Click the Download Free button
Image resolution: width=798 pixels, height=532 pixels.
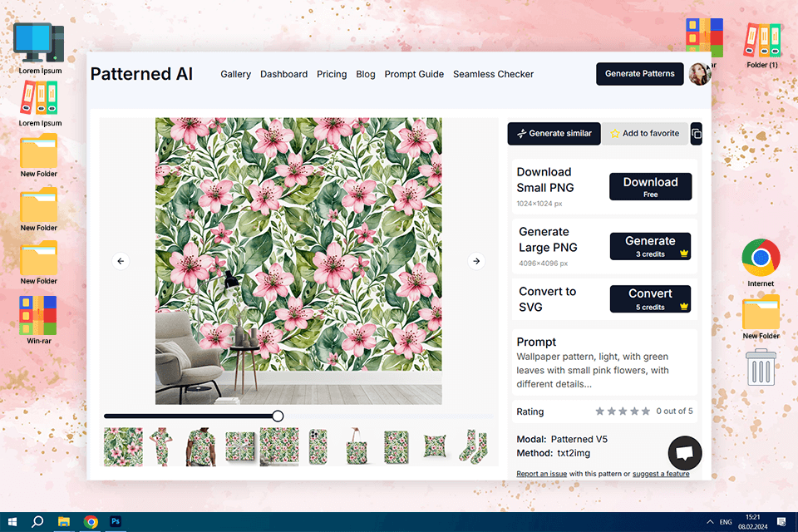[x=650, y=186]
